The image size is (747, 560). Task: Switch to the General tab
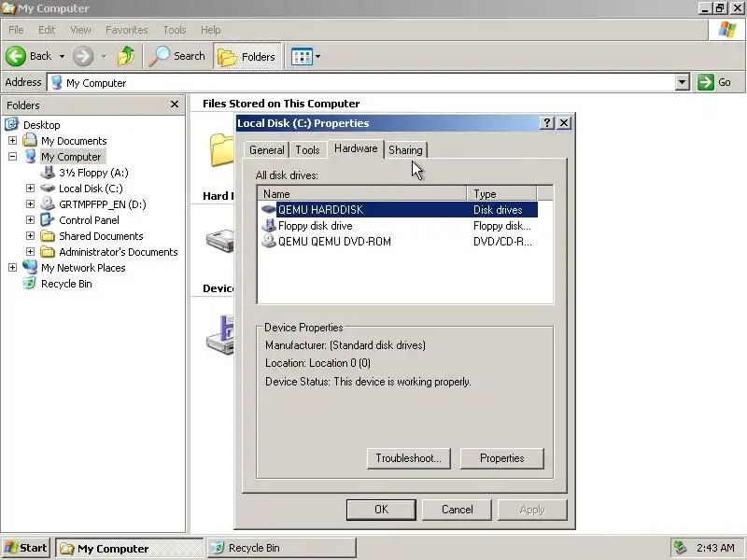click(266, 150)
